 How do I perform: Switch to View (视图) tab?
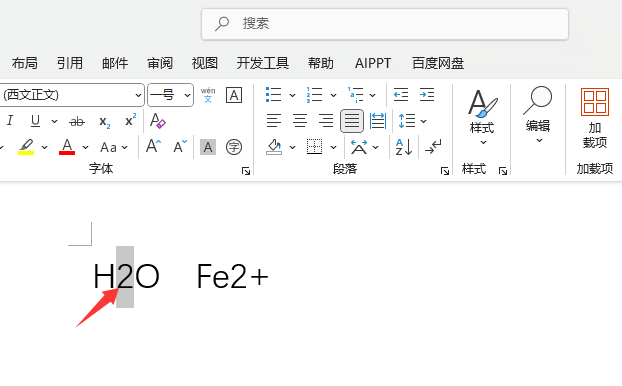click(x=205, y=63)
